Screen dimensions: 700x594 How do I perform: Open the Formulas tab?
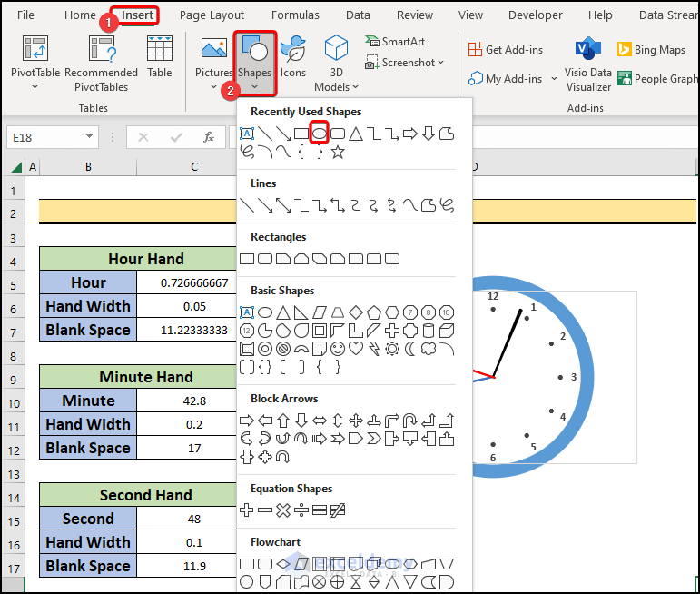pos(295,15)
